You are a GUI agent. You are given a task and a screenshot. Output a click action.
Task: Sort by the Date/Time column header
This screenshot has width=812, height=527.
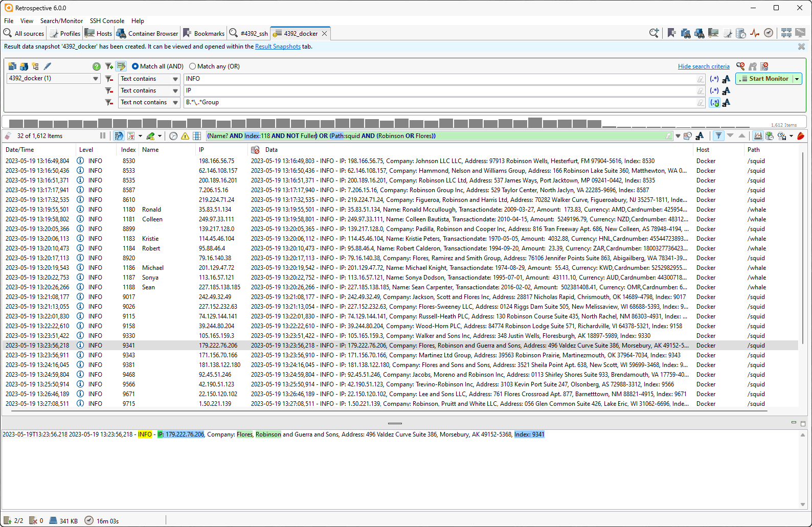[38, 150]
